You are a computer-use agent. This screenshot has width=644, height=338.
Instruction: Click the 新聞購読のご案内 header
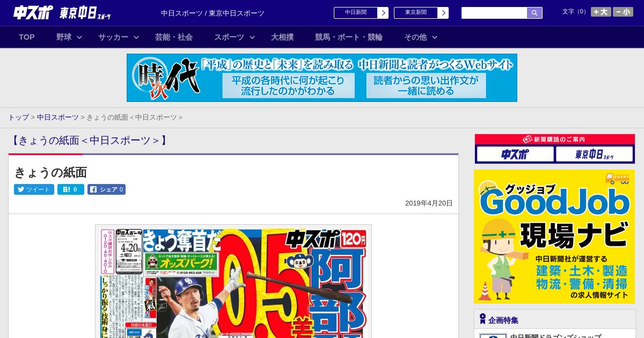(x=555, y=139)
